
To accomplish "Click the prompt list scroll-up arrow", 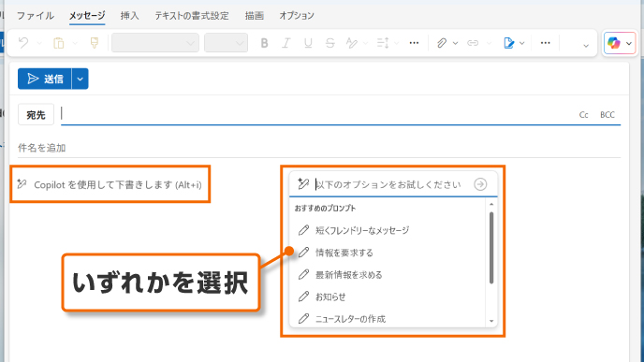I will 491,205.
